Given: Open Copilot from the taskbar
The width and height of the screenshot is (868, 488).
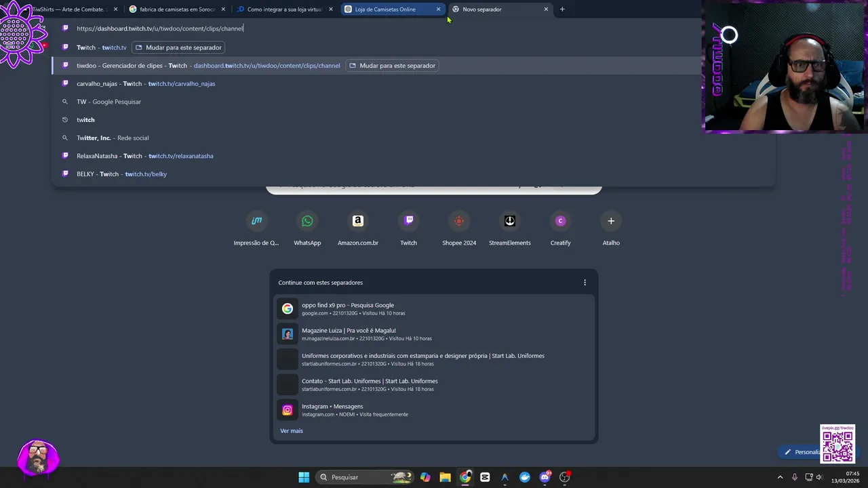Looking at the screenshot, I should tap(425, 477).
